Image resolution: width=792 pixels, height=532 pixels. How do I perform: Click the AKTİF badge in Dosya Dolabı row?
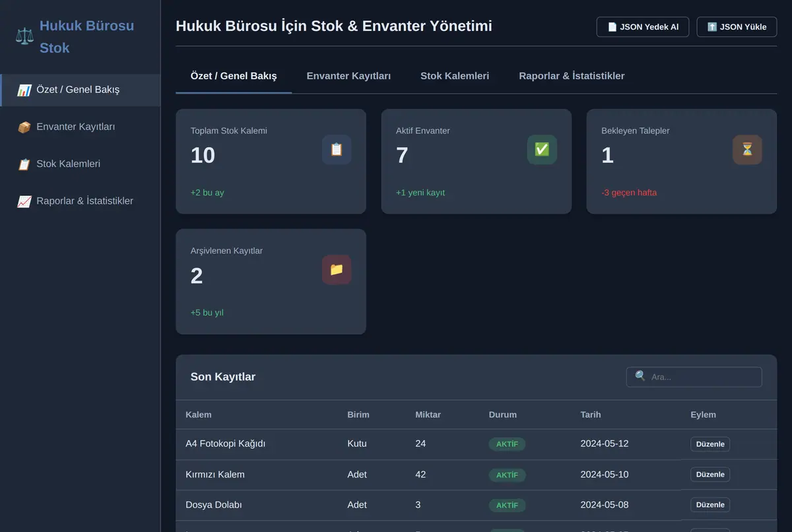coord(507,505)
